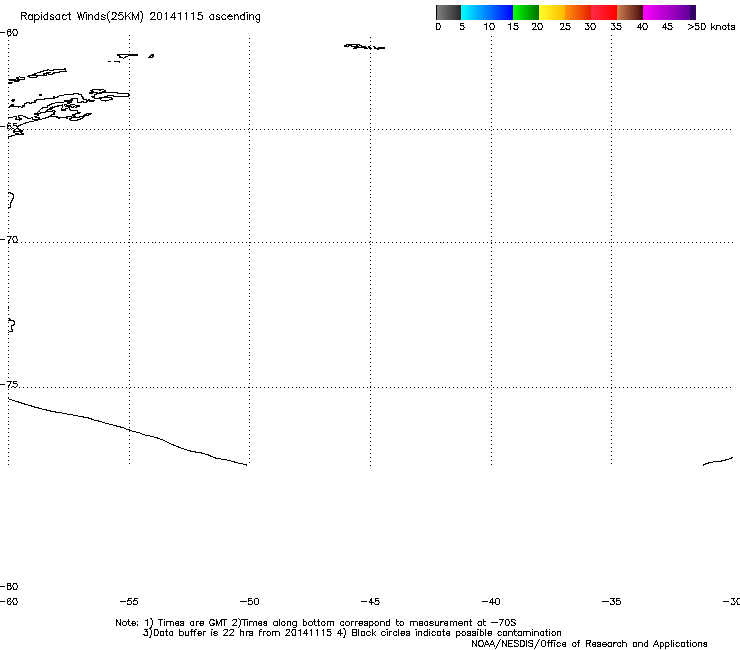This screenshot has width=740, height=650.
Task: Click the note 'Data buffer is 22 hrs'
Action: [x=204, y=633]
